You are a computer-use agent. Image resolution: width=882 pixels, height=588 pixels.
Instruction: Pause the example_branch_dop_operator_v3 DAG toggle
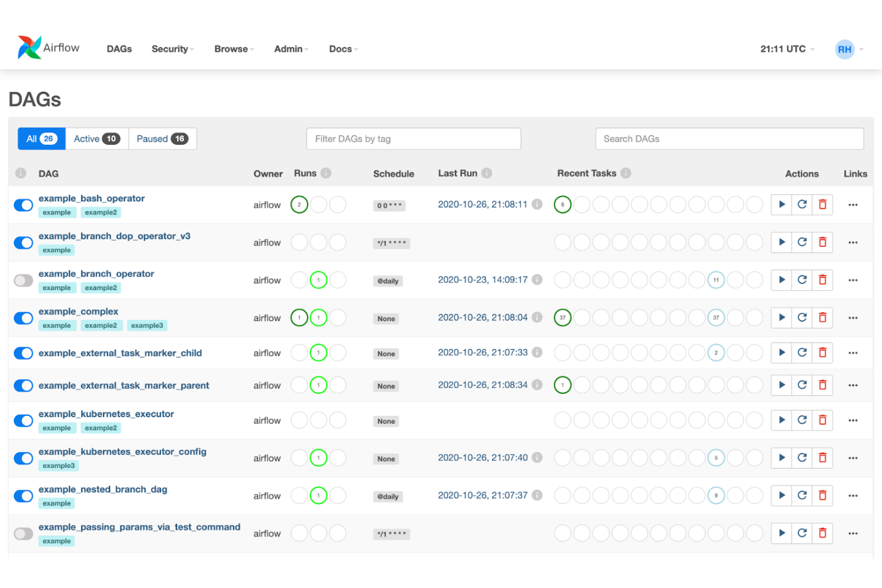point(23,242)
